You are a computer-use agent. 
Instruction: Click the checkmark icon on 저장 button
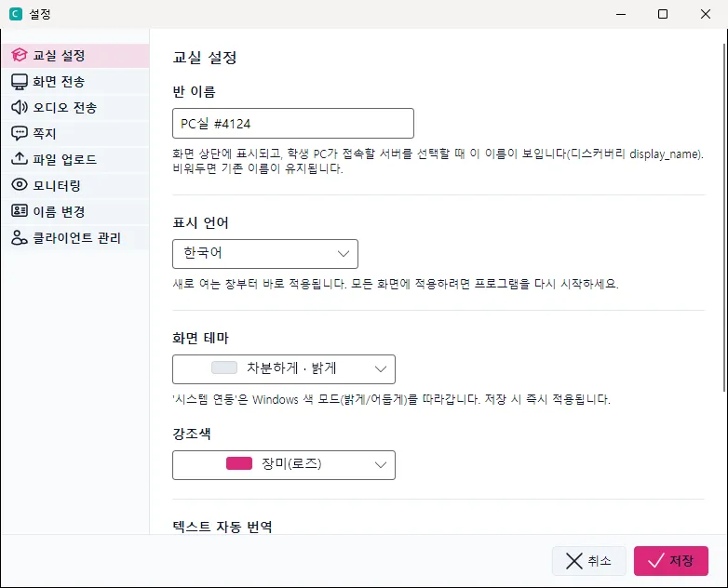[656, 561]
